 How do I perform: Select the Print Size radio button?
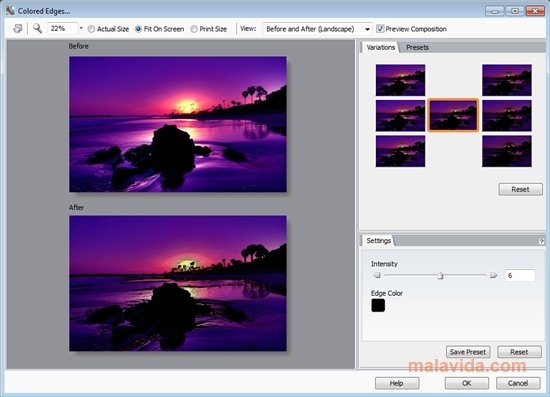[x=194, y=29]
